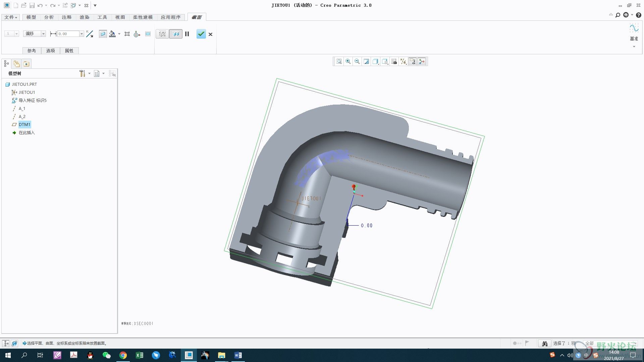Click the redo arrow icon
Image resolution: width=644 pixels, height=362 pixels.
point(52,5)
